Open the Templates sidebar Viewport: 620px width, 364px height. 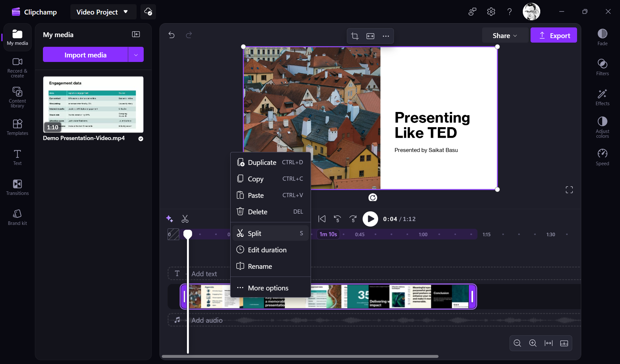pos(17,127)
